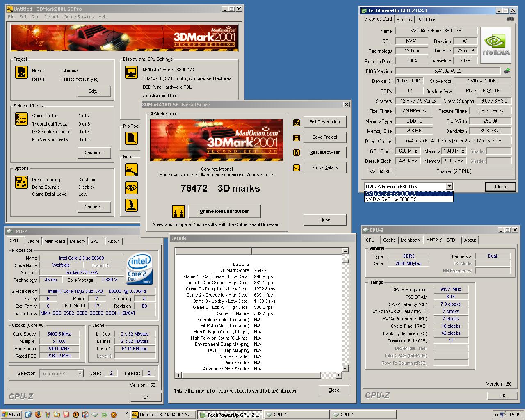Click Details list bottom scroll arrow
Image resolution: width=525 pixels, height=420 pixels.
pyautogui.click(x=345, y=369)
